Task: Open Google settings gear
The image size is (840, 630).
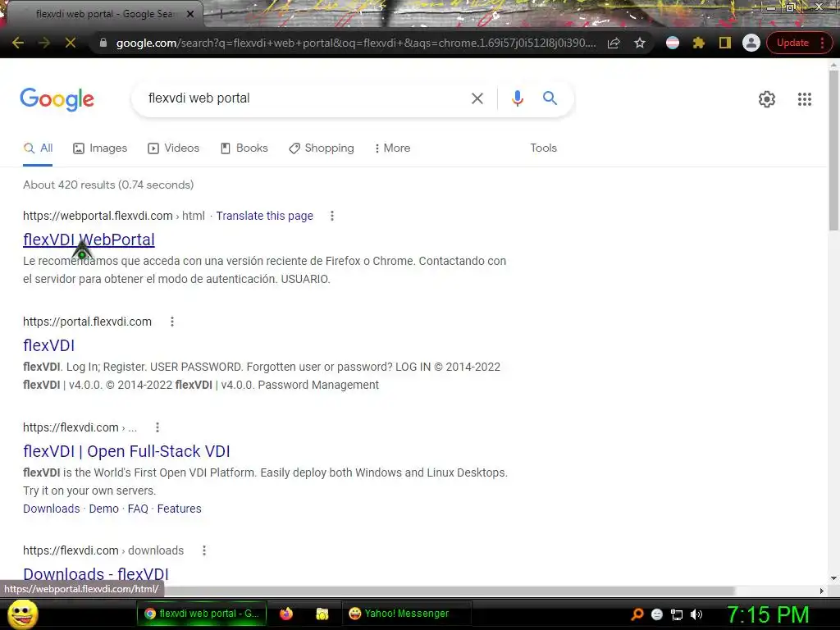Action: click(767, 99)
